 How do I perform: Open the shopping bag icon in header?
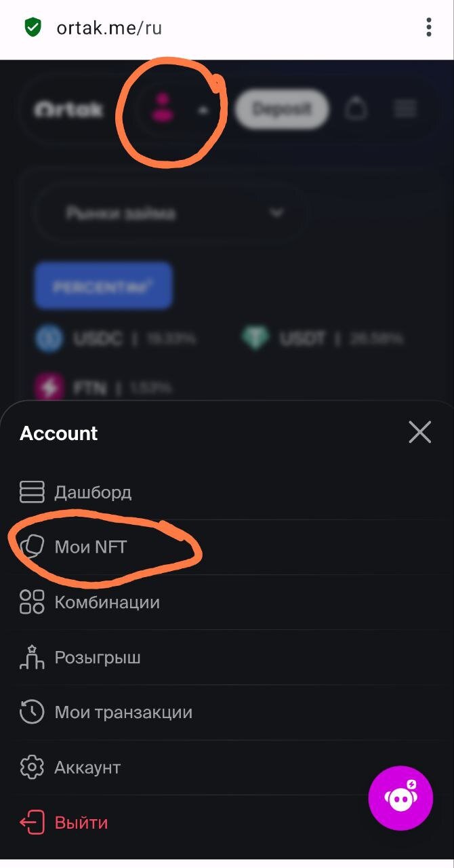(356, 108)
